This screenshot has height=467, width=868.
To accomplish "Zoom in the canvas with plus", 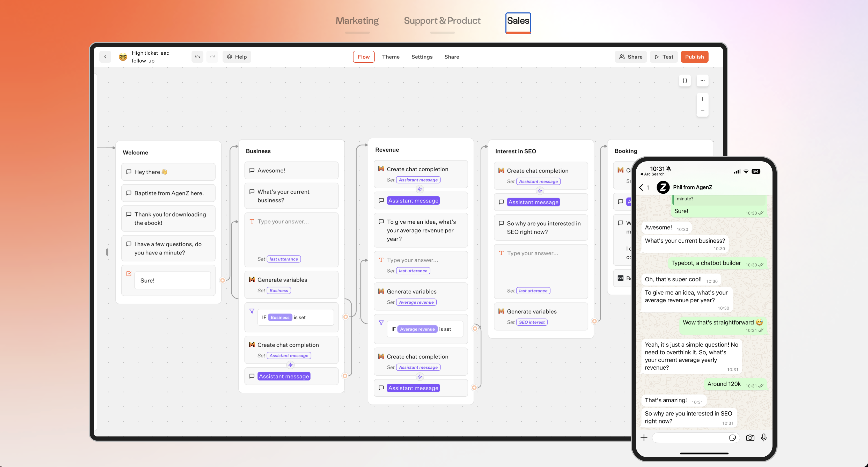I will click(x=702, y=99).
